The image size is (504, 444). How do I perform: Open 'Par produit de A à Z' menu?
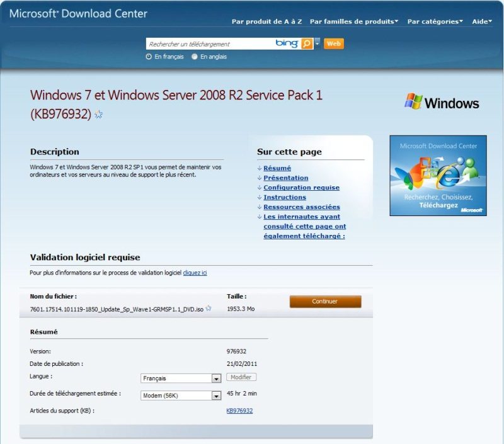coord(266,21)
